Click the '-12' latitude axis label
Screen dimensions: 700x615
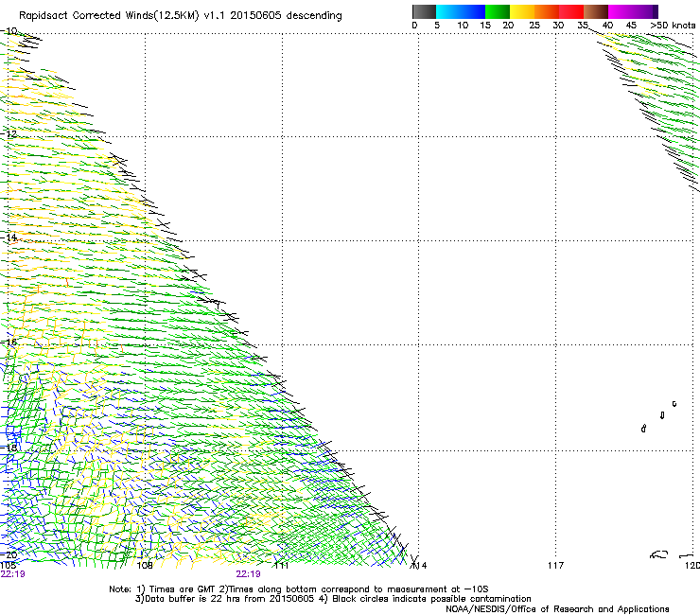(9, 133)
